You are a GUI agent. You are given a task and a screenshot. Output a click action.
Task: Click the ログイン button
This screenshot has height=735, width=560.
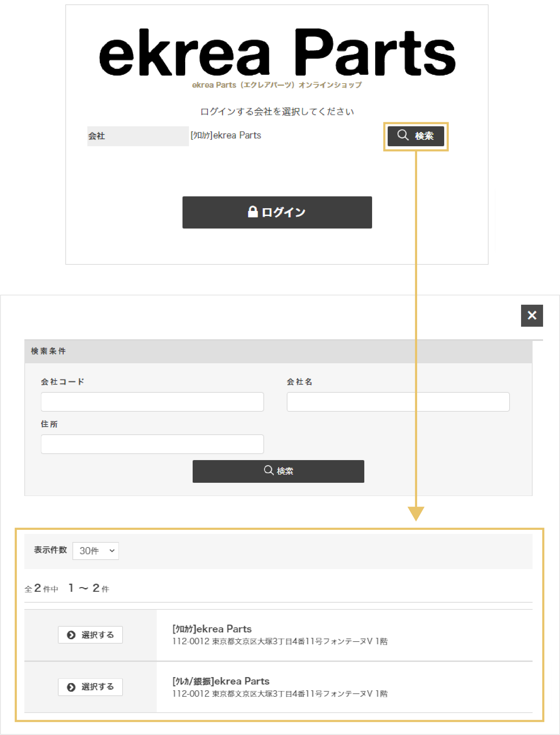pos(277,212)
